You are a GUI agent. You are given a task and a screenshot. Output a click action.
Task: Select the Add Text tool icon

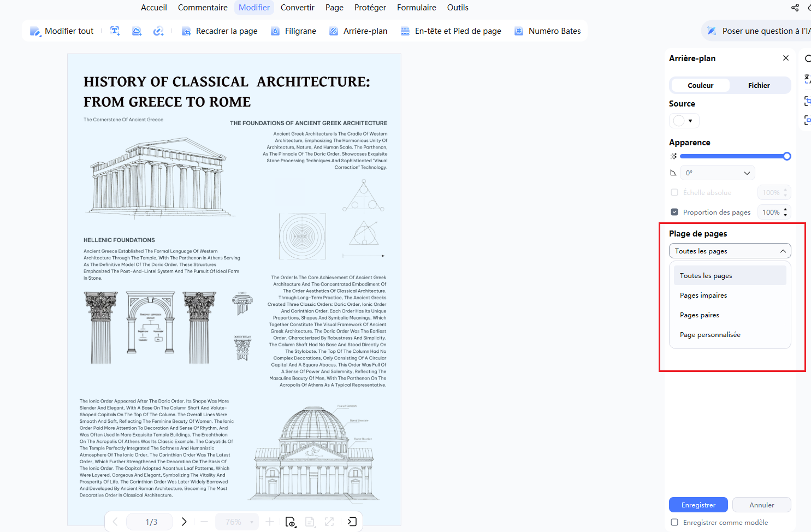pyautogui.click(x=115, y=31)
